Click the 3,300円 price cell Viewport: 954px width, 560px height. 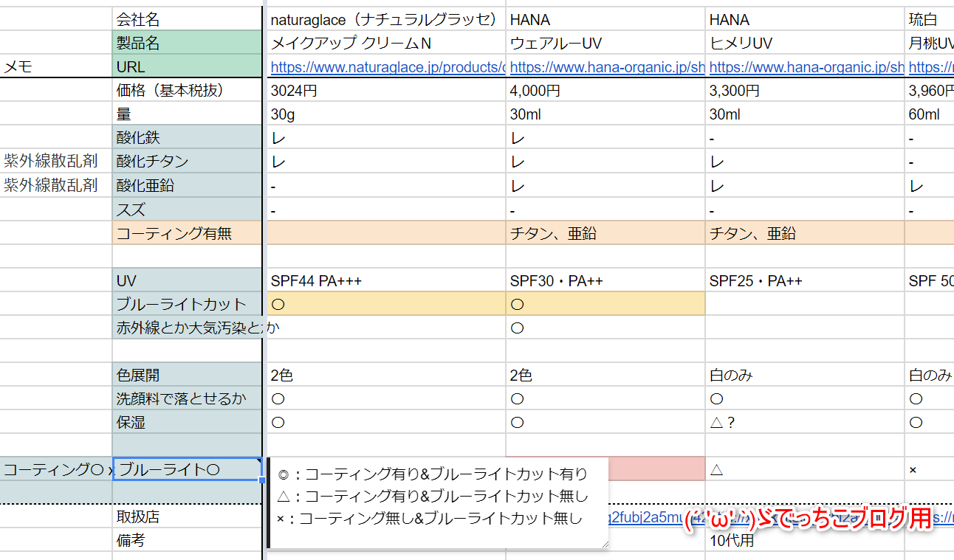point(805,91)
